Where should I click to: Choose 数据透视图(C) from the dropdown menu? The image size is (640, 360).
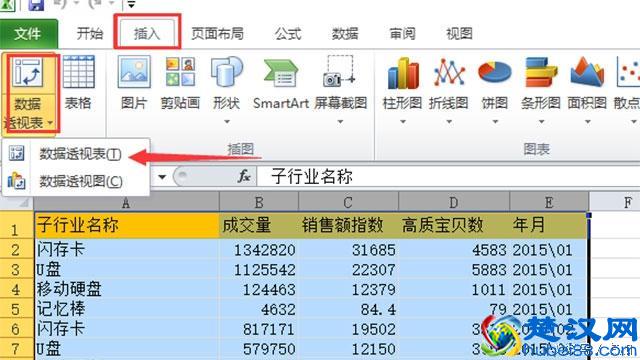click(77, 181)
